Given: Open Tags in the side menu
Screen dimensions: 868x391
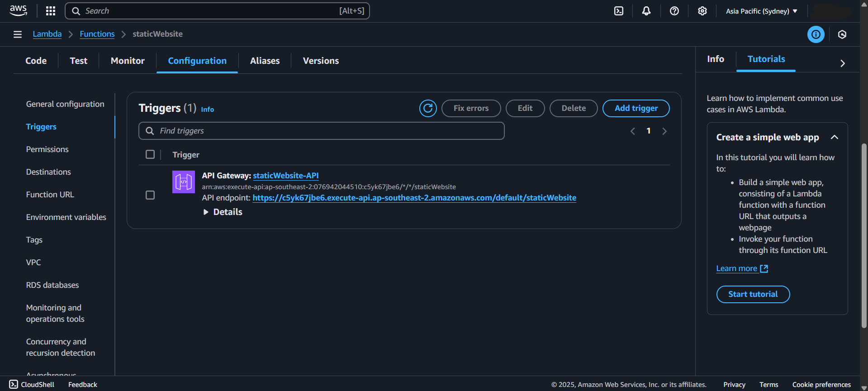Looking at the screenshot, I should point(34,240).
